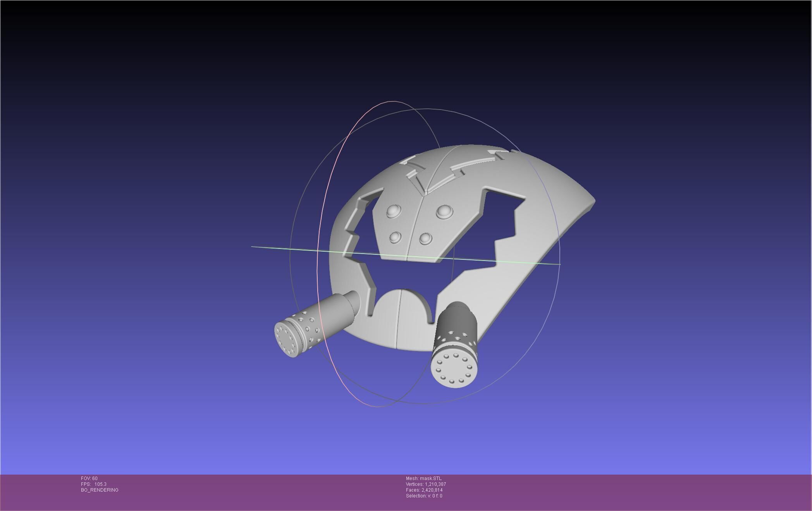Click the FPS: 105.3 readout

(94, 484)
